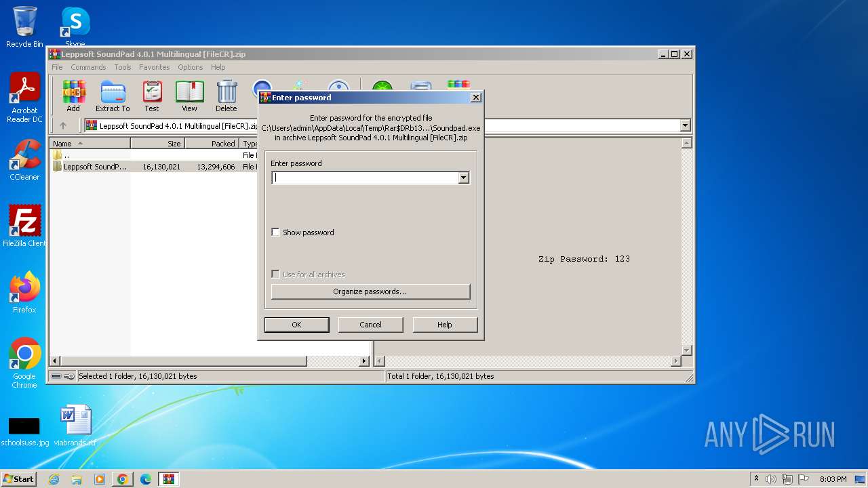Select the Leppsoft SoundPad folder icon in list
868x488 pixels.
tap(57, 167)
